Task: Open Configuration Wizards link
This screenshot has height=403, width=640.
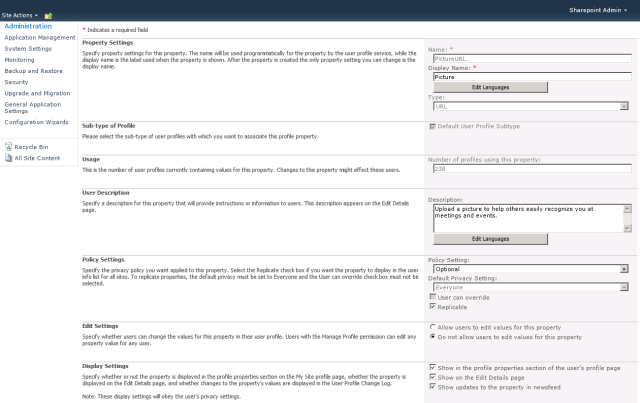Action: pyautogui.click(x=36, y=122)
